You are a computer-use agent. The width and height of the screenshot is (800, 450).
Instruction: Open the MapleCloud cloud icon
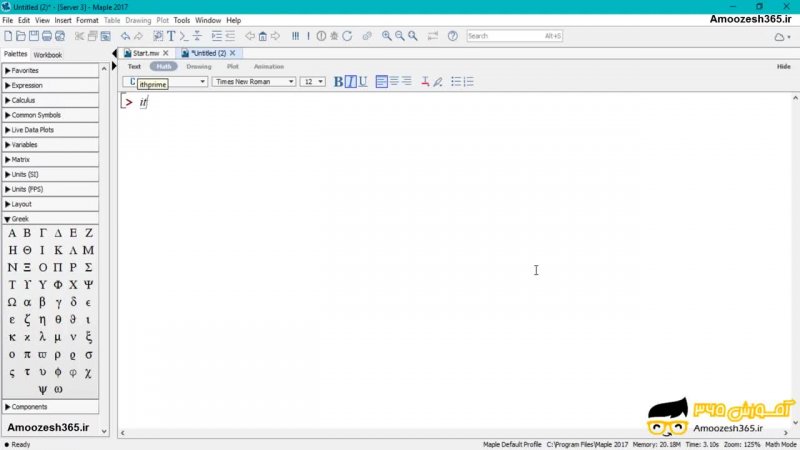[780, 37]
